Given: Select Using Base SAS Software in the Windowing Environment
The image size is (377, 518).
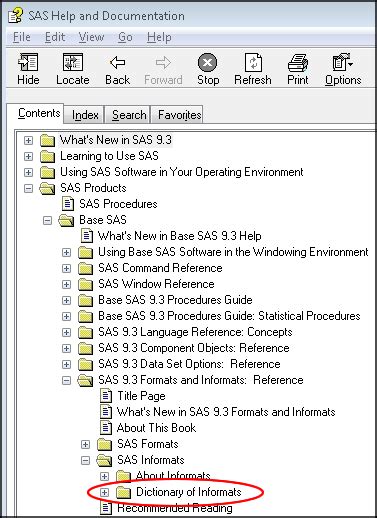Looking at the screenshot, I should tap(233, 252).
